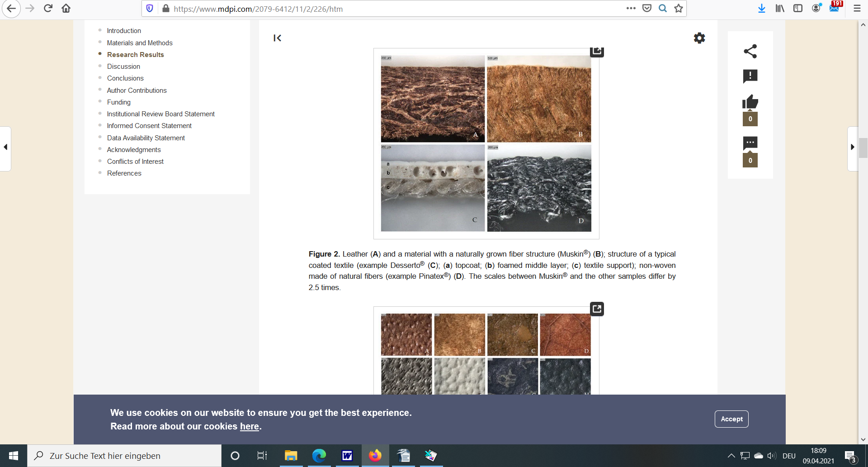Screen dimensions: 868x467
Task: Click the thumbs up like icon
Action: [750, 102]
